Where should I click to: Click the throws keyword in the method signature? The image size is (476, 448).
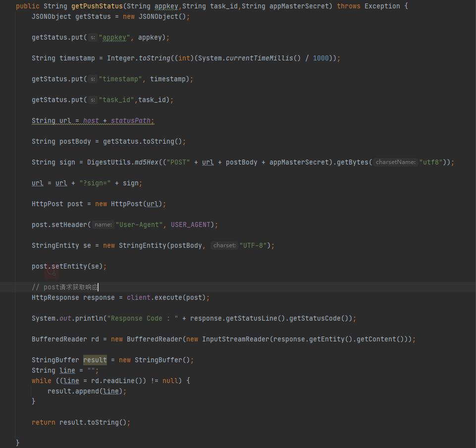pyautogui.click(x=349, y=6)
